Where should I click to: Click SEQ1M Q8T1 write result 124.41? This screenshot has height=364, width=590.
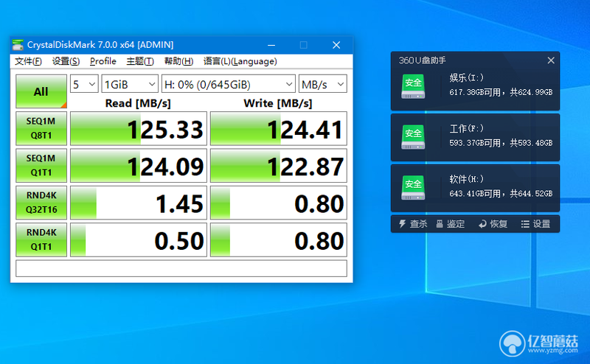(x=279, y=128)
